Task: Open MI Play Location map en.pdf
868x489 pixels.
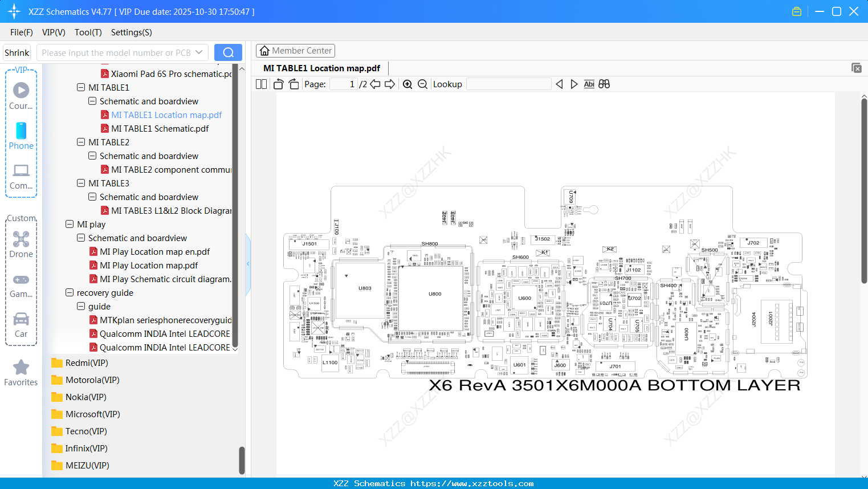Action: (155, 251)
